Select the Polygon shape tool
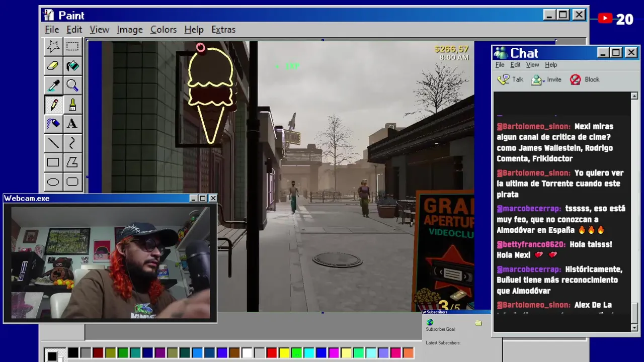The height and width of the screenshot is (362, 644). click(72, 162)
